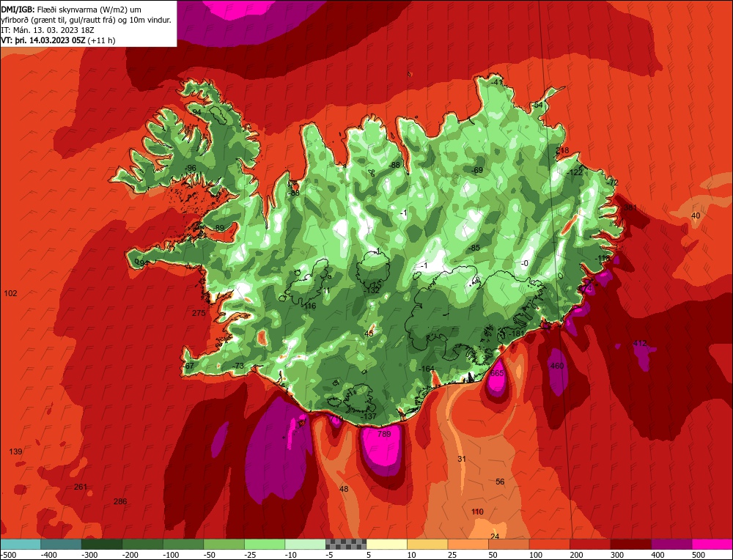The image size is (733, 560).
Task: Click the 56 value in the orange area
Action: tap(500, 482)
